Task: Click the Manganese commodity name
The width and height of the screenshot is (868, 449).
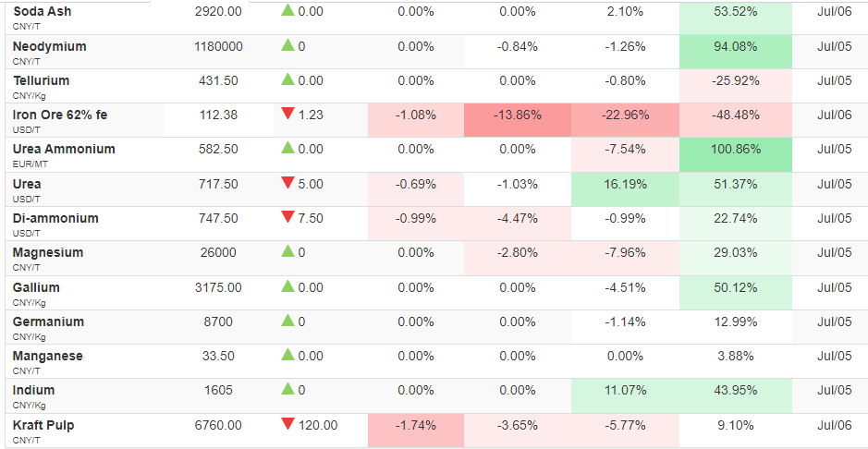Action: point(48,356)
